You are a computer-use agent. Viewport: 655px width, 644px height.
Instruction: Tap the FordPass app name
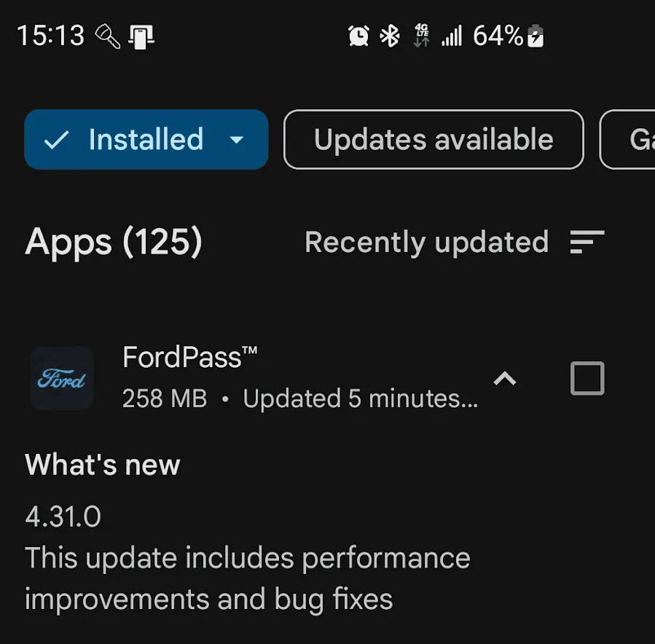190,356
